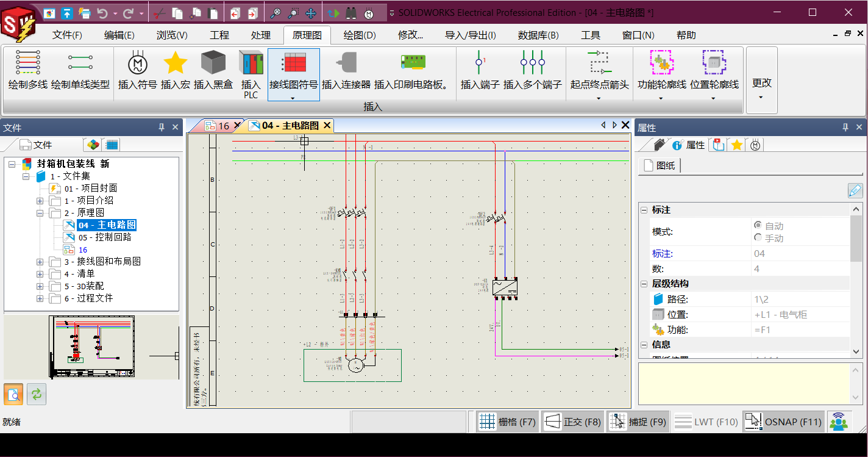This screenshot has width=868, height=457.
Task: Switch to the 绘图(D) ribbon tab
Action: coord(360,35)
